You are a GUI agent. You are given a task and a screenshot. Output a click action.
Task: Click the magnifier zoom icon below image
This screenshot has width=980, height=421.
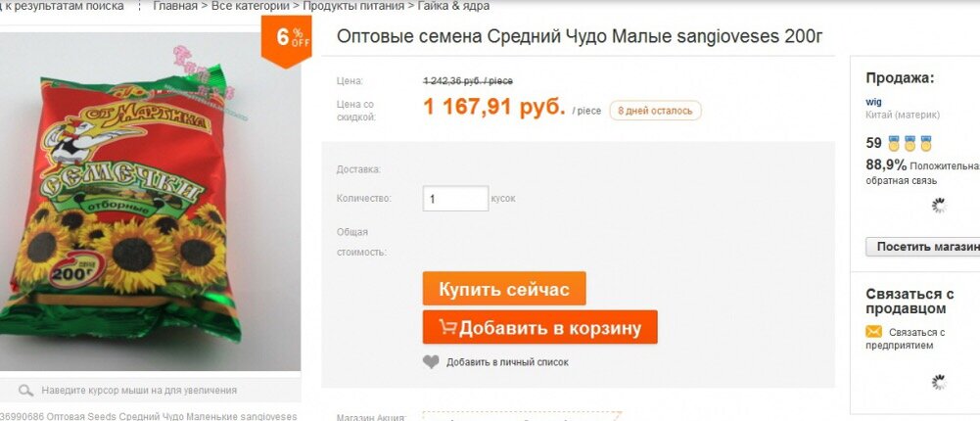[25, 391]
